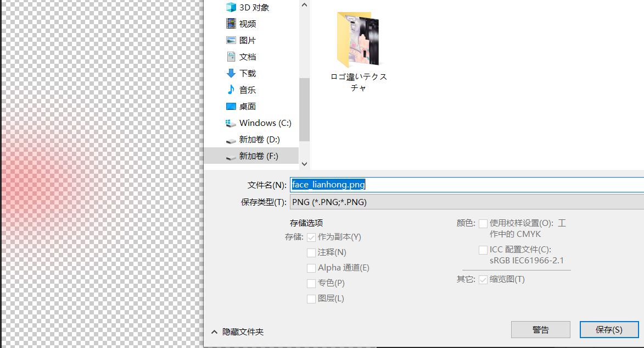Toggle the 专色(P) checkbox
The image size is (644, 348).
311,284
